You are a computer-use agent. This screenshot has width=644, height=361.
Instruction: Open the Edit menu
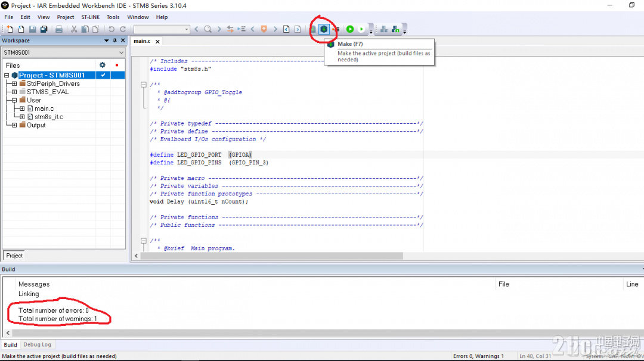pos(26,17)
